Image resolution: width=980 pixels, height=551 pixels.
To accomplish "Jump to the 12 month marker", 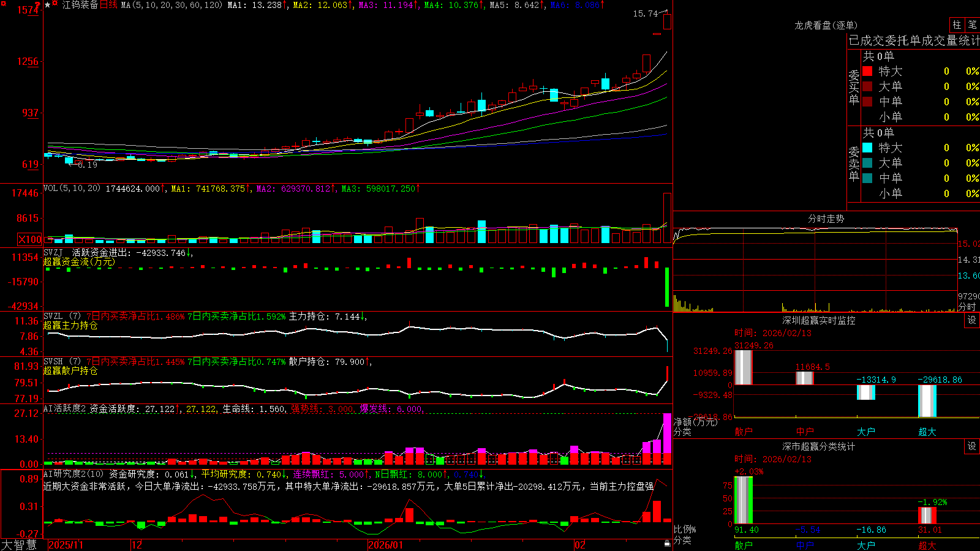I will click(x=137, y=545).
